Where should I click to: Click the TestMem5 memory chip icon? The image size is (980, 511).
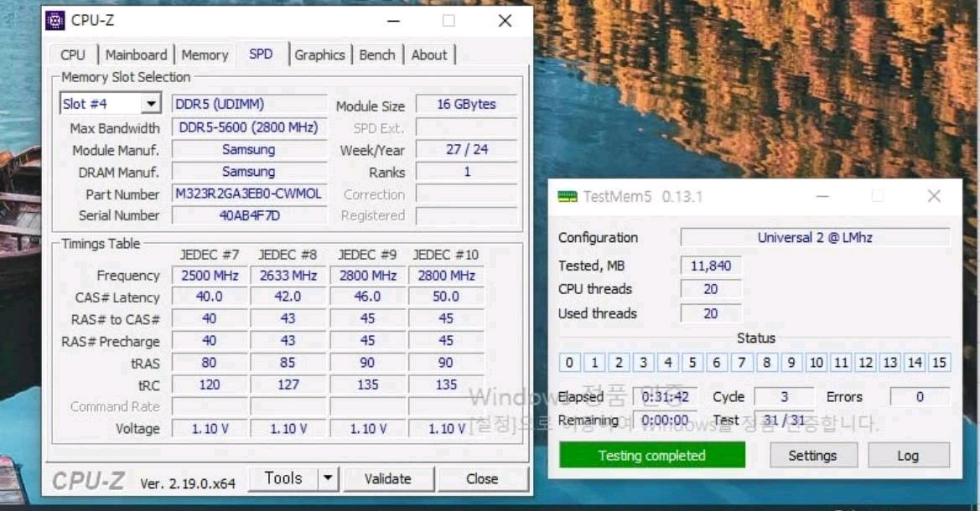pyautogui.click(x=567, y=197)
